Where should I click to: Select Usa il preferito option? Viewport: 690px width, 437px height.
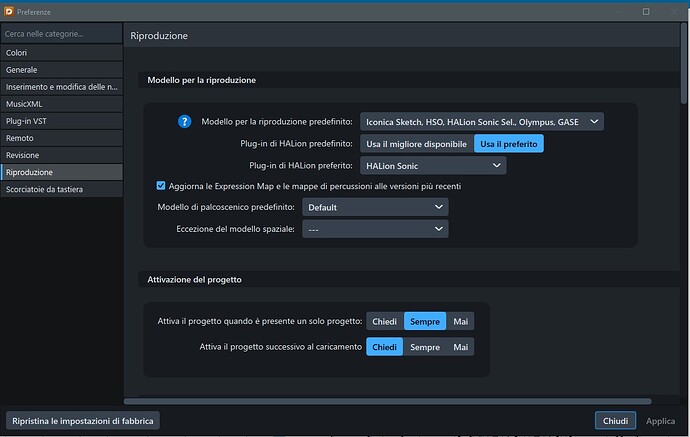pyautogui.click(x=509, y=144)
